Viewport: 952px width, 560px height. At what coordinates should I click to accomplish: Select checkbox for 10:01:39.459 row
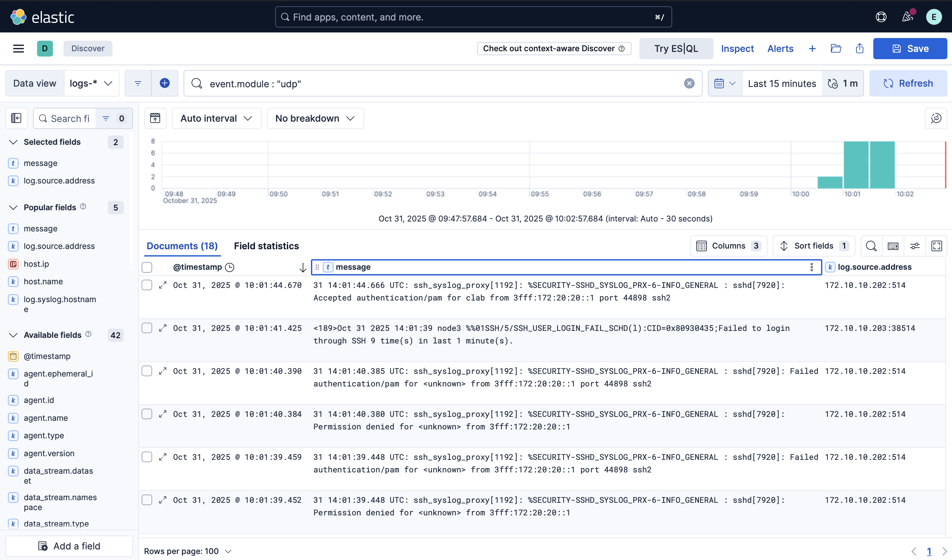(147, 457)
